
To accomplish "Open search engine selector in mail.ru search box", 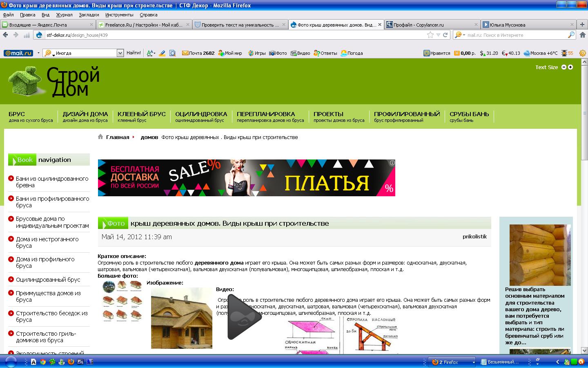I will point(460,35).
